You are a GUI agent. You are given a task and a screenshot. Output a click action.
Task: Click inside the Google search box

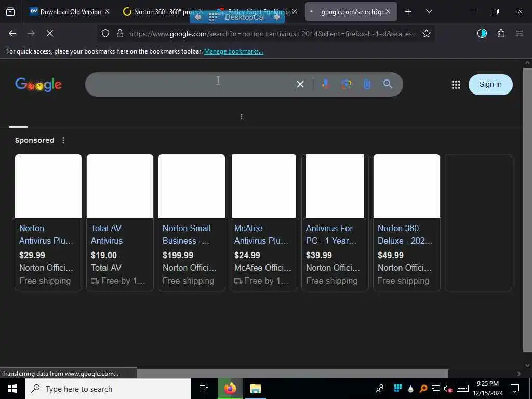point(190,84)
